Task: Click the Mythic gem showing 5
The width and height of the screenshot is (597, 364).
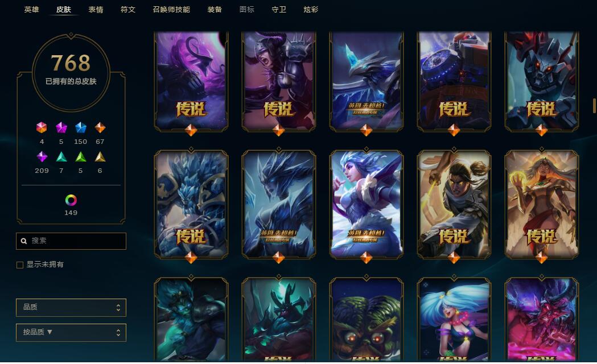Action: point(61,127)
